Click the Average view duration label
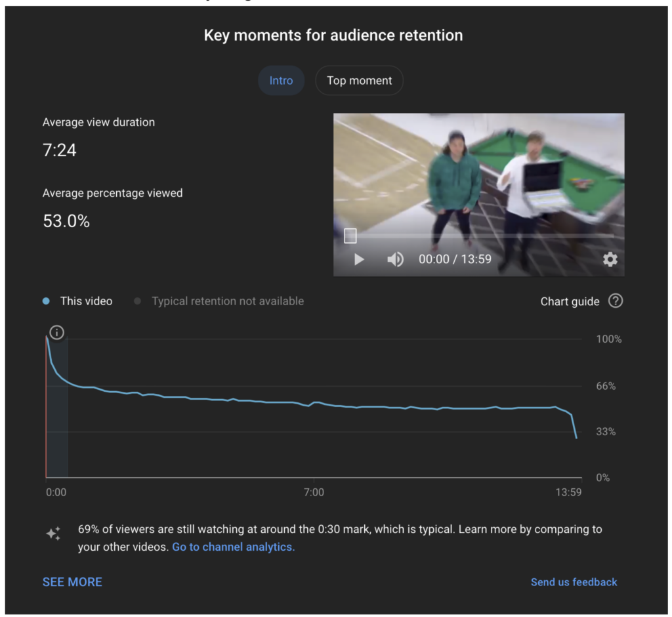 [98, 122]
